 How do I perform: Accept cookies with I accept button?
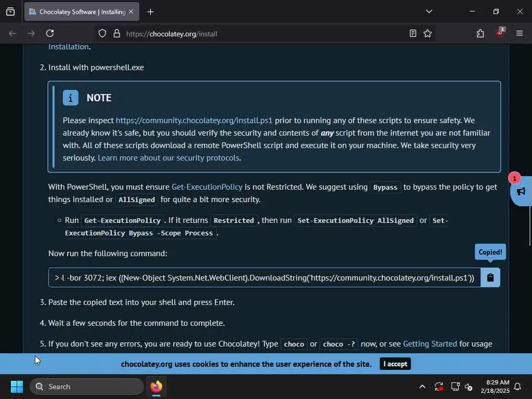tap(395, 364)
